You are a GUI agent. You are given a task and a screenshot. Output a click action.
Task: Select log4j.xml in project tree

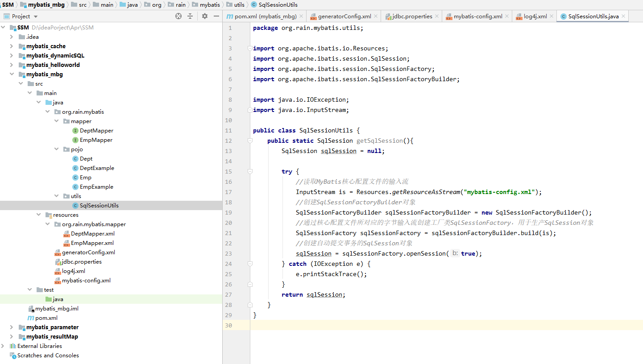[70, 271]
